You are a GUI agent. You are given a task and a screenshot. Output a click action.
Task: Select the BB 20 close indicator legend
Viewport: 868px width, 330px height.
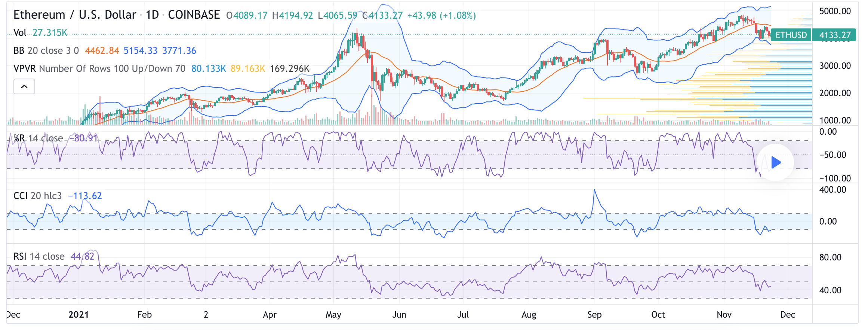click(46, 51)
